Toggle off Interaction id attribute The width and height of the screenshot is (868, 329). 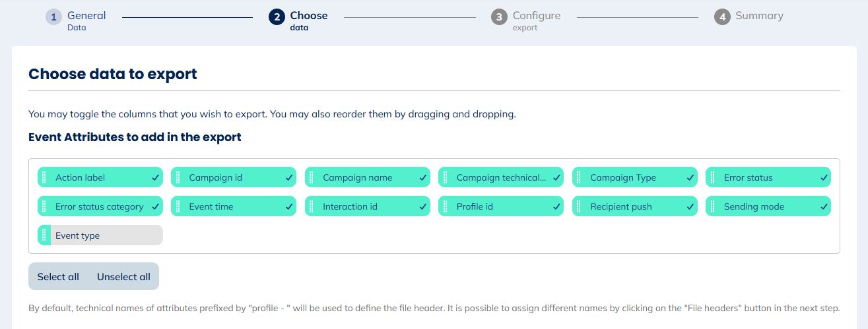tap(423, 206)
